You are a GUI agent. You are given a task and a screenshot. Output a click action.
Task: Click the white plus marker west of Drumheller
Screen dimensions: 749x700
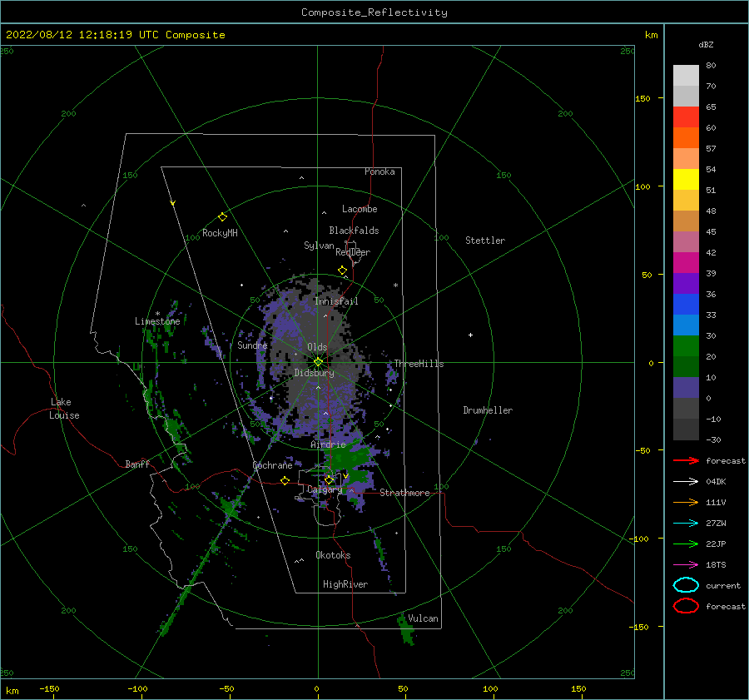point(470,335)
